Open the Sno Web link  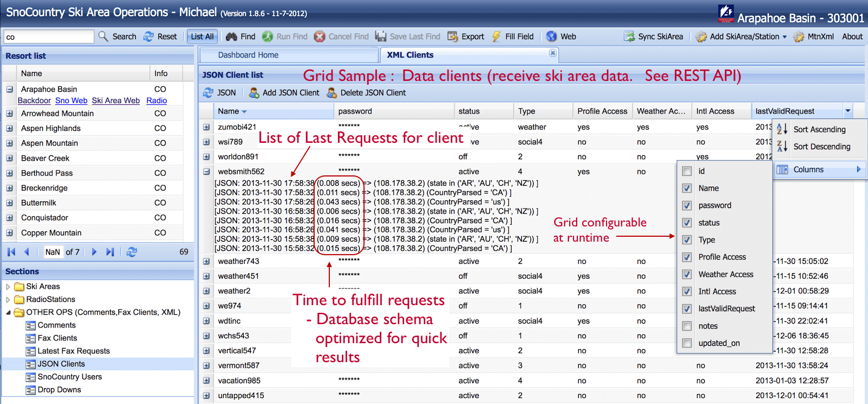(x=71, y=100)
